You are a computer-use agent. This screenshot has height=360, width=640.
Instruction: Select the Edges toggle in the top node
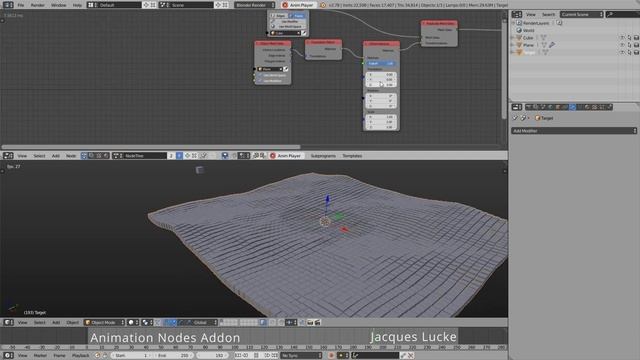click(279, 16)
